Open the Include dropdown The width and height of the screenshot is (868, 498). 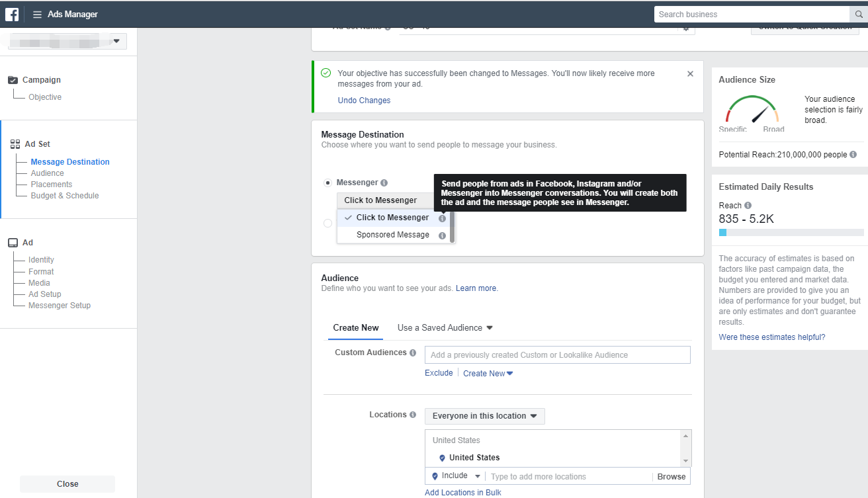[456, 476]
